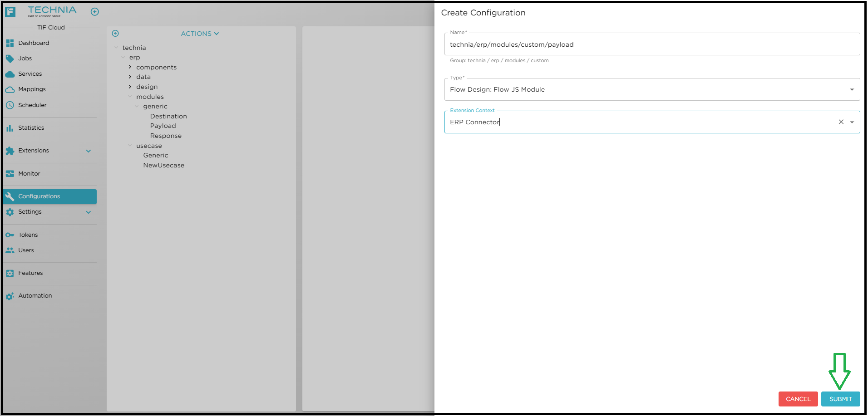The height and width of the screenshot is (416, 868).
Task: Open the Type dropdown showing Flow JS Module
Action: point(852,89)
